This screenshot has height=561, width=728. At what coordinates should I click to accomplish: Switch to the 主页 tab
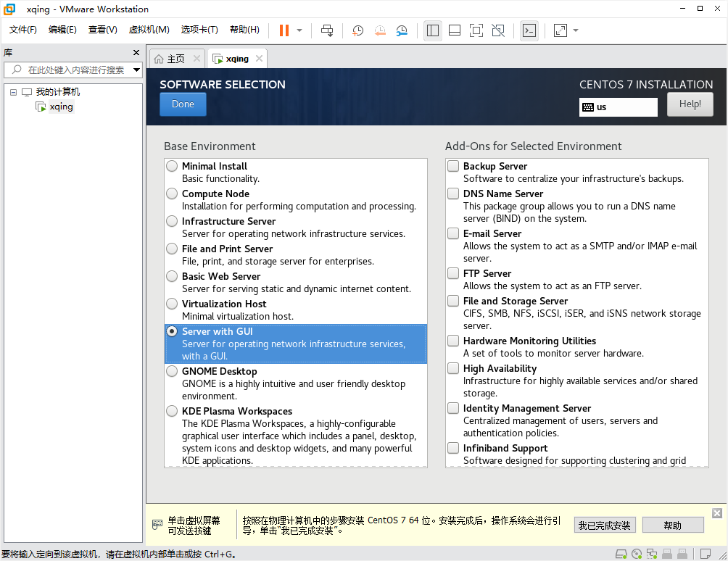point(175,59)
